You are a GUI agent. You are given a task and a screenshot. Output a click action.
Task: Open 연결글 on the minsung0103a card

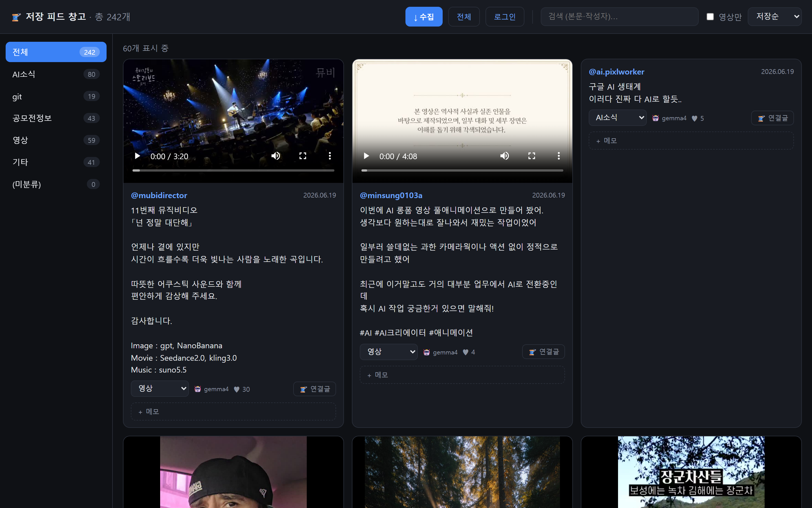pyautogui.click(x=544, y=352)
